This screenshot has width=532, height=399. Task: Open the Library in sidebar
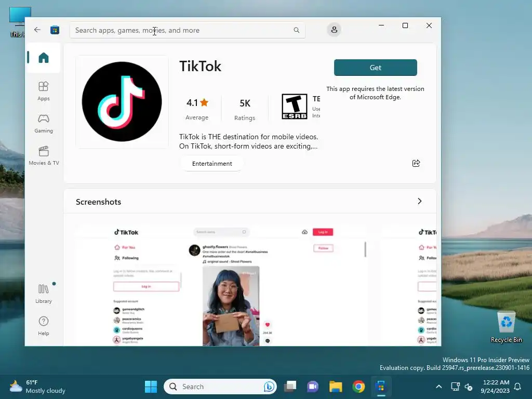[x=44, y=294]
